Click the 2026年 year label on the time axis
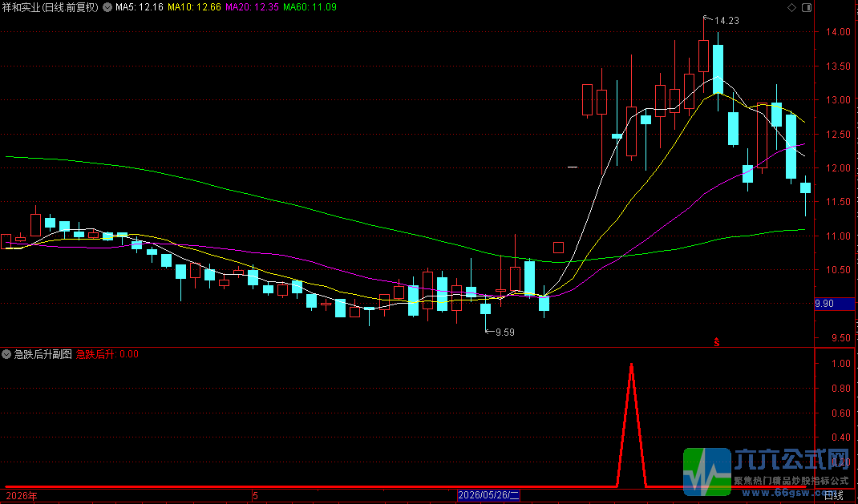Screen dimensions: 858x504 point(22,496)
